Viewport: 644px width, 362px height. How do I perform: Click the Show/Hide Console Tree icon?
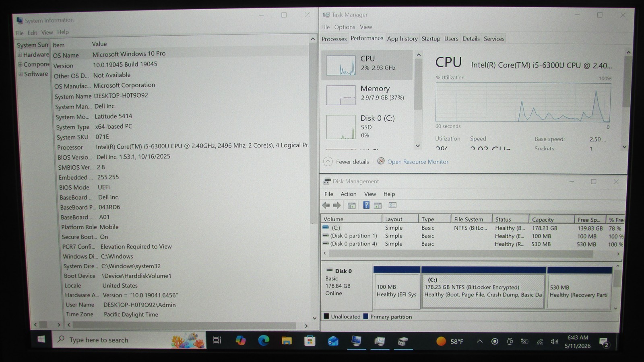[x=351, y=206]
